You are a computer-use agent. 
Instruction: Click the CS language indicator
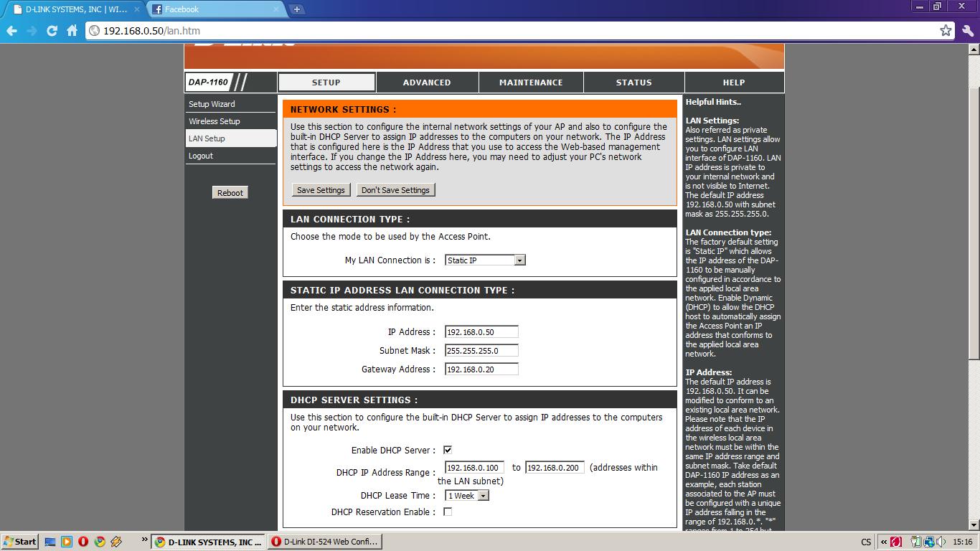[866, 542]
